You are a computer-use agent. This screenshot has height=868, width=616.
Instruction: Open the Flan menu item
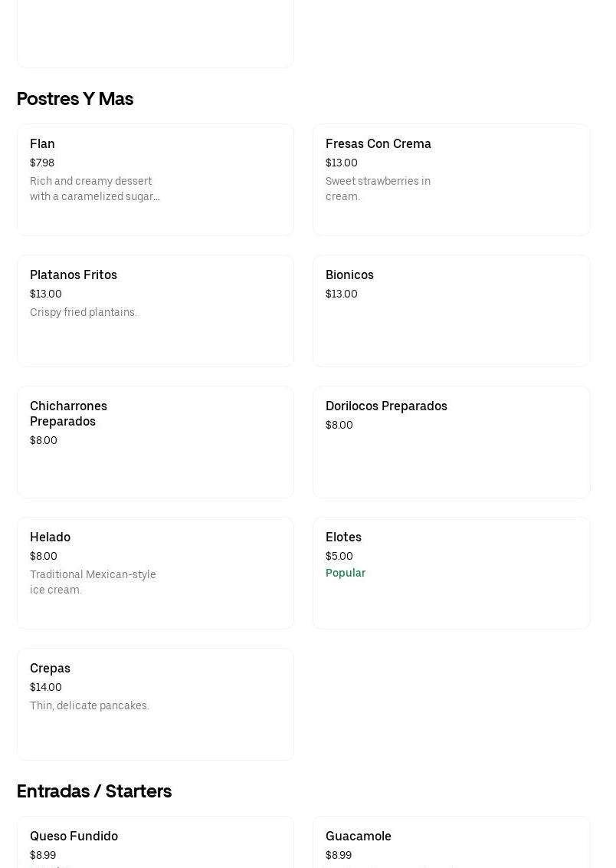point(155,179)
